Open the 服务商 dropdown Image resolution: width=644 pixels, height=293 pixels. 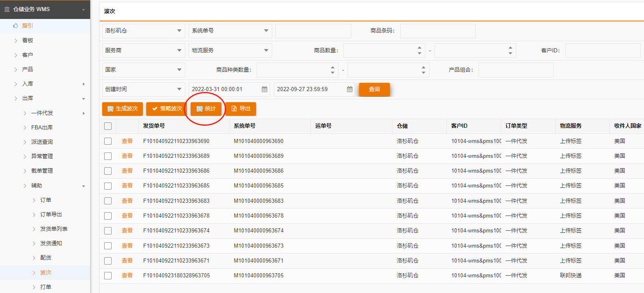(144, 50)
